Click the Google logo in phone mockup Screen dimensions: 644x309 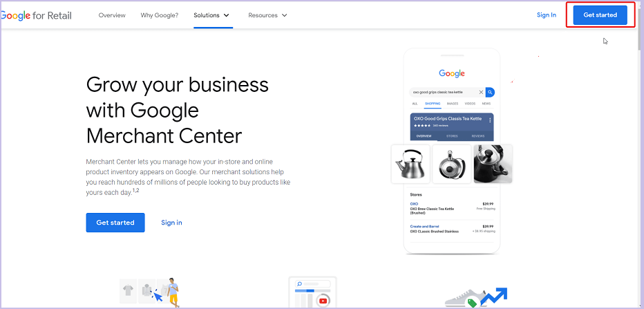[x=452, y=73]
